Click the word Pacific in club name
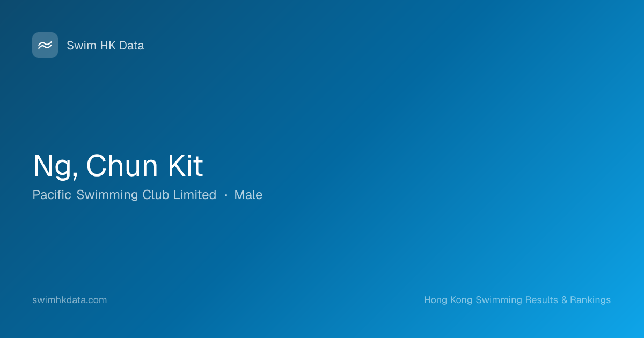 click(x=52, y=195)
